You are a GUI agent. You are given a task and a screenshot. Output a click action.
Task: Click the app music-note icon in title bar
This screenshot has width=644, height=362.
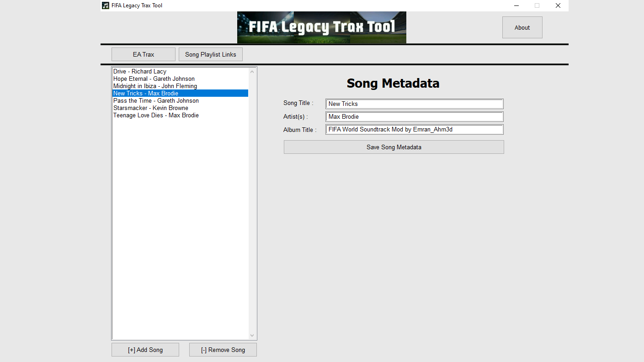[106, 5]
